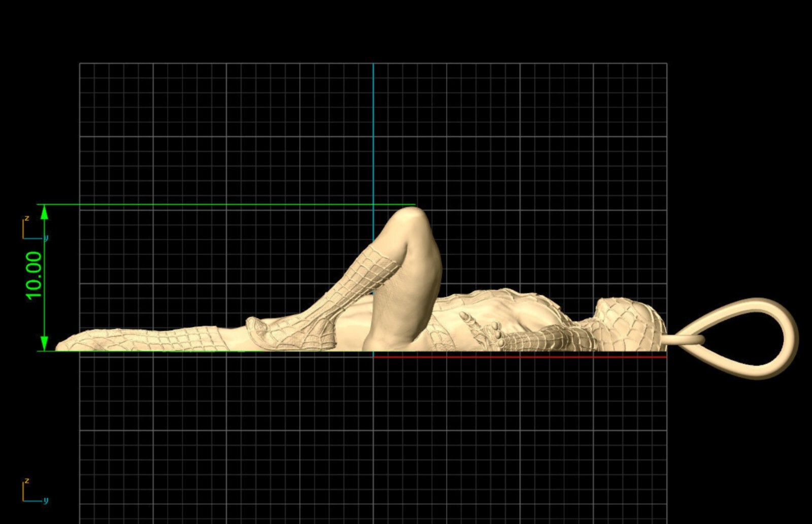The image size is (812, 524).
Task: Click the upper Z-Y axis indicator
Action: point(35,228)
